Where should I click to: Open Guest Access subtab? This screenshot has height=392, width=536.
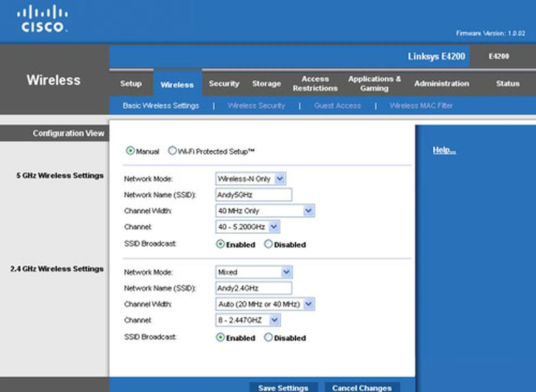[337, 106]
